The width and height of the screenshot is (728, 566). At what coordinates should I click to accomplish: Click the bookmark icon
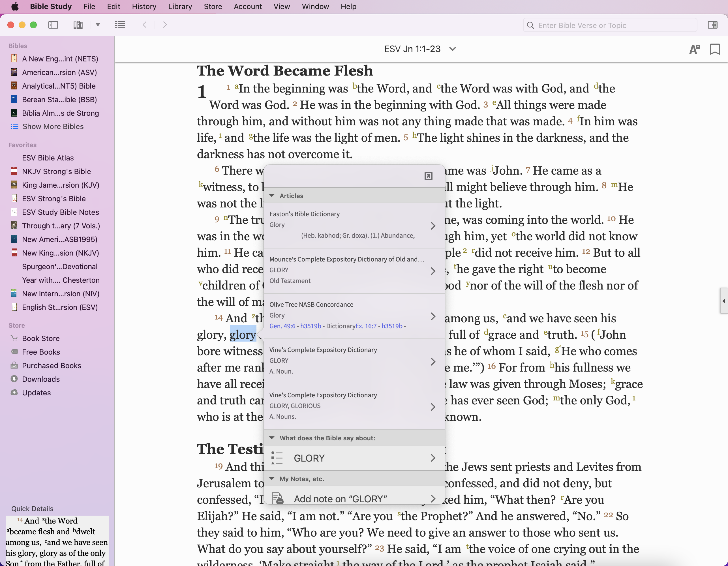tap(715, 49)
